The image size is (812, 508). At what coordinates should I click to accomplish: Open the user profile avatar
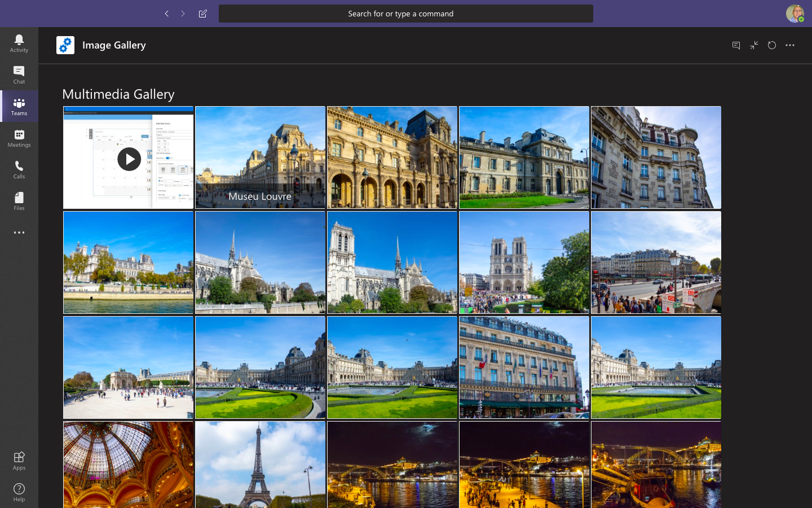[x=795, y=14]
